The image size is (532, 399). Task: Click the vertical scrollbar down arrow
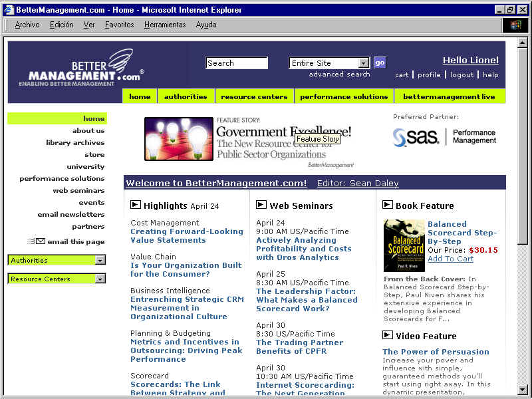[x=523, y=390]
